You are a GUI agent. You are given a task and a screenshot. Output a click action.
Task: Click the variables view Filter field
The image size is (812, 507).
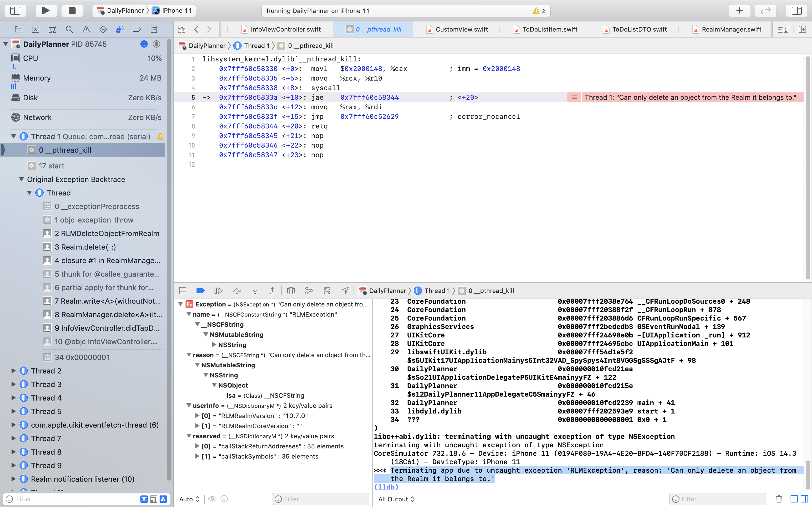[321, 499]
